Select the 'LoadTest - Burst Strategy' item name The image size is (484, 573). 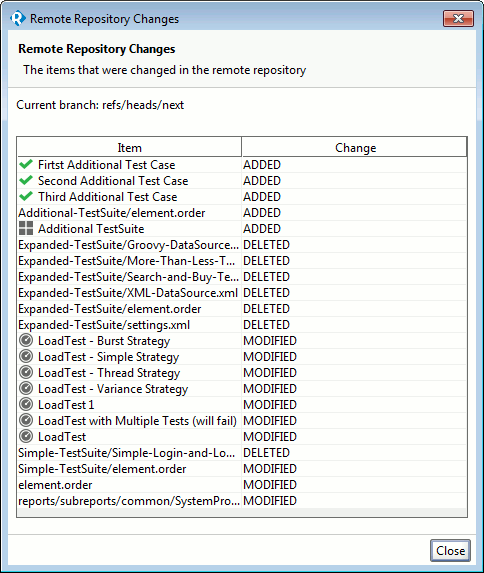pos(104,341)
